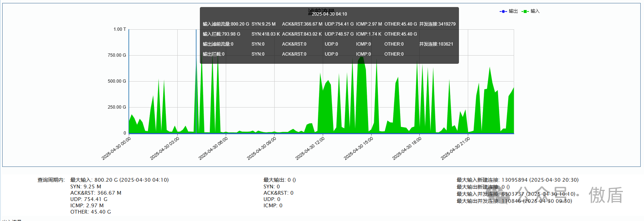Click the x-axis label 2025-04-30 09:00

pos(262,148)
